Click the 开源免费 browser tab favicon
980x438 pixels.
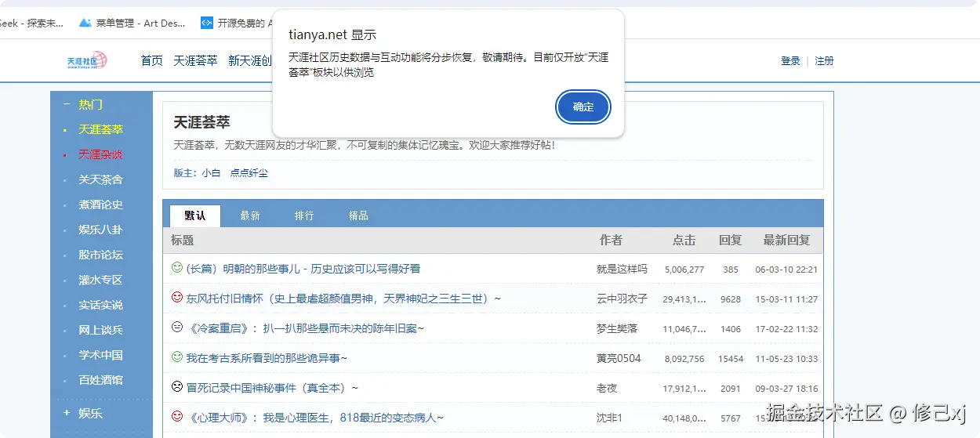tap(207, 23)
